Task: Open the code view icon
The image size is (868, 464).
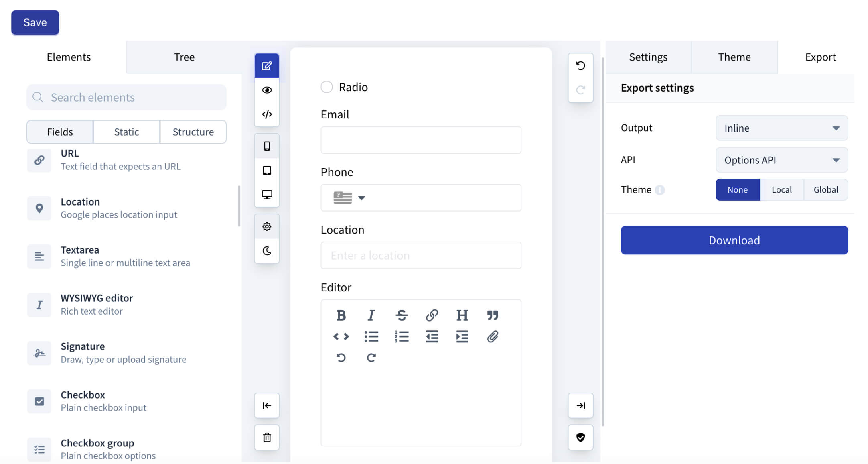Action: tap(267, 114)
